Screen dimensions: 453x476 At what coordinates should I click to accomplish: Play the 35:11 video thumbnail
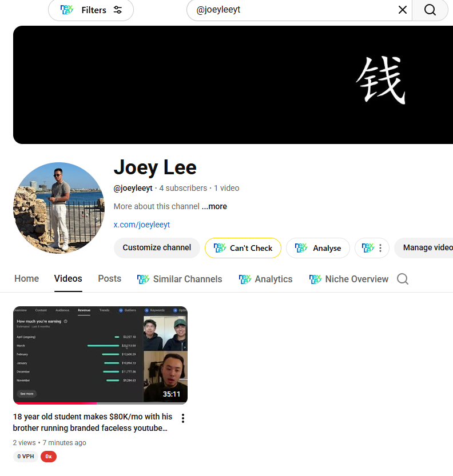coord(100,355)
